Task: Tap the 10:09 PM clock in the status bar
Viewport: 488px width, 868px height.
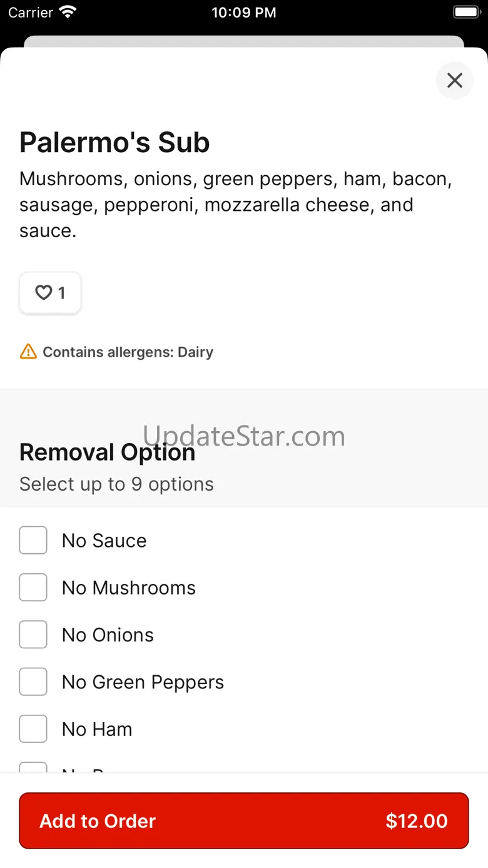Action: pyautogui.click(x=244, y=13)
